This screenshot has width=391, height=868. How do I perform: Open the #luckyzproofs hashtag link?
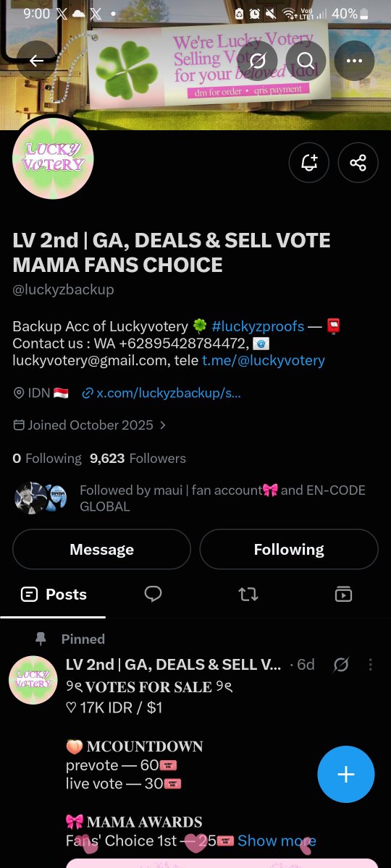point(258,326)
